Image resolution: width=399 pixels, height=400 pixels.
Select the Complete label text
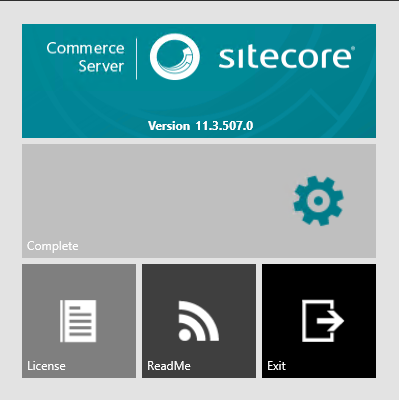click(53, 246)
